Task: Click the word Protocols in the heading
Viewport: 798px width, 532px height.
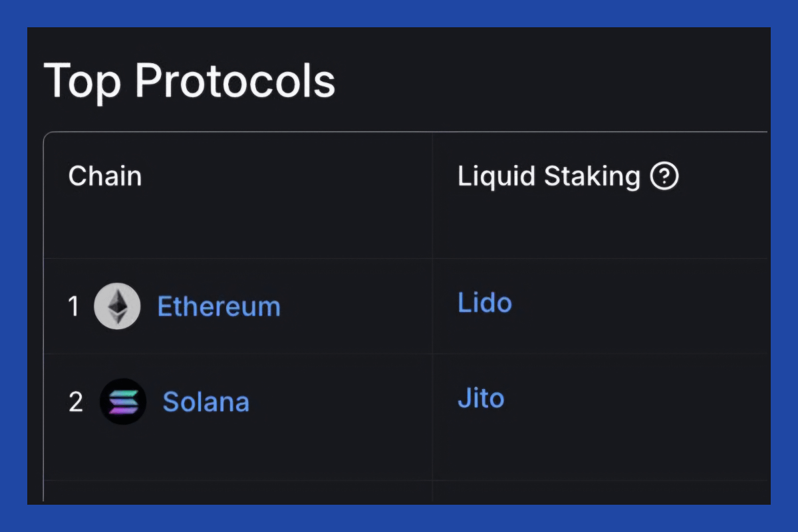Action: point(235,81)
